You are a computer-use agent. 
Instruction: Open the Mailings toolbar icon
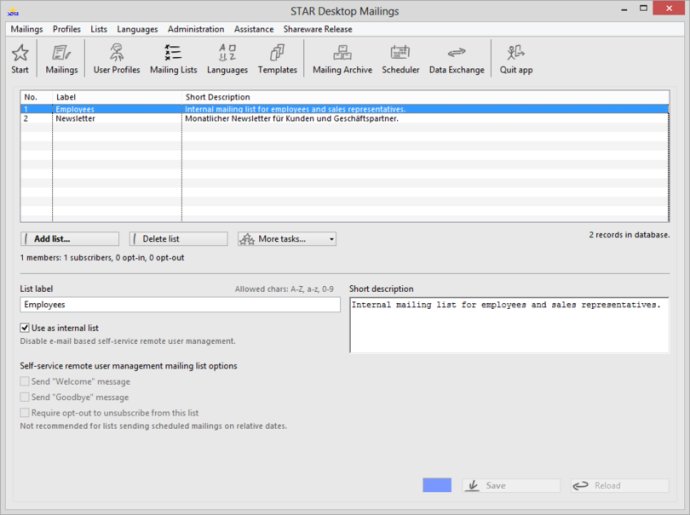(x=62, y=59)
